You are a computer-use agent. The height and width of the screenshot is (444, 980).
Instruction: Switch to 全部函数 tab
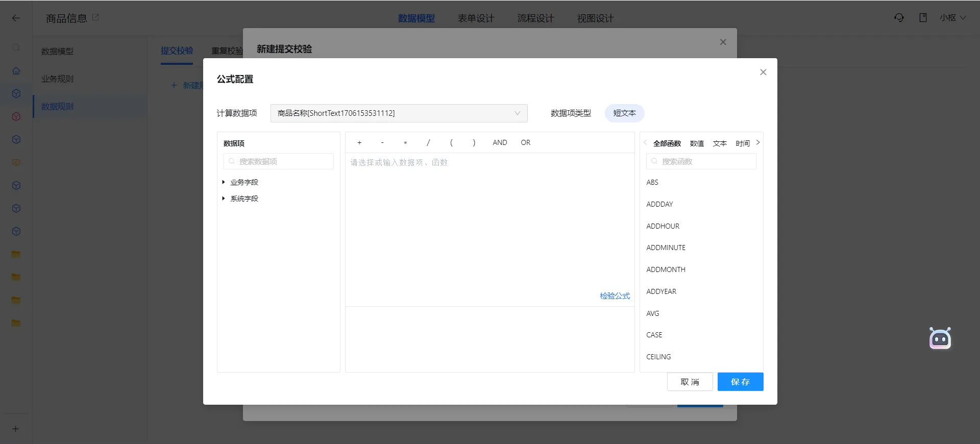coord(667,143)
